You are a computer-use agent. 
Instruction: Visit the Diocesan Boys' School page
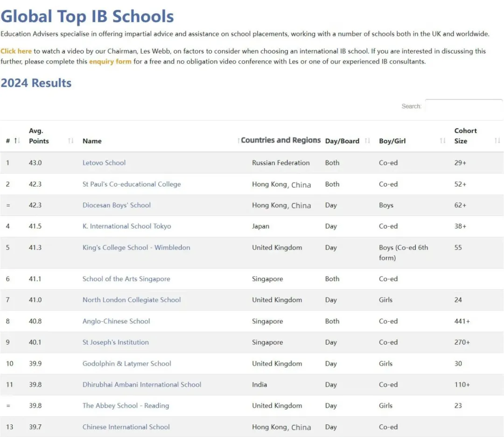117,205
